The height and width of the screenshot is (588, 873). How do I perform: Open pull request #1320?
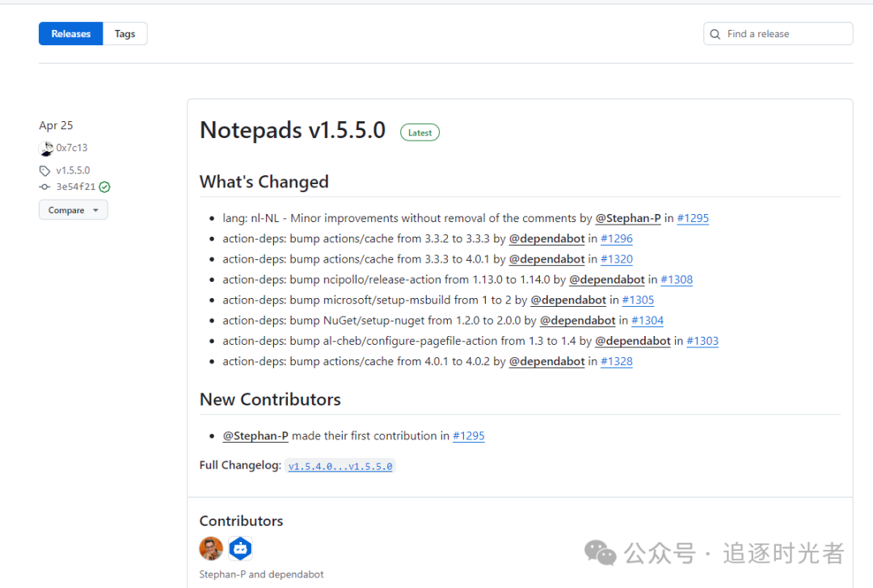[616, 259]
